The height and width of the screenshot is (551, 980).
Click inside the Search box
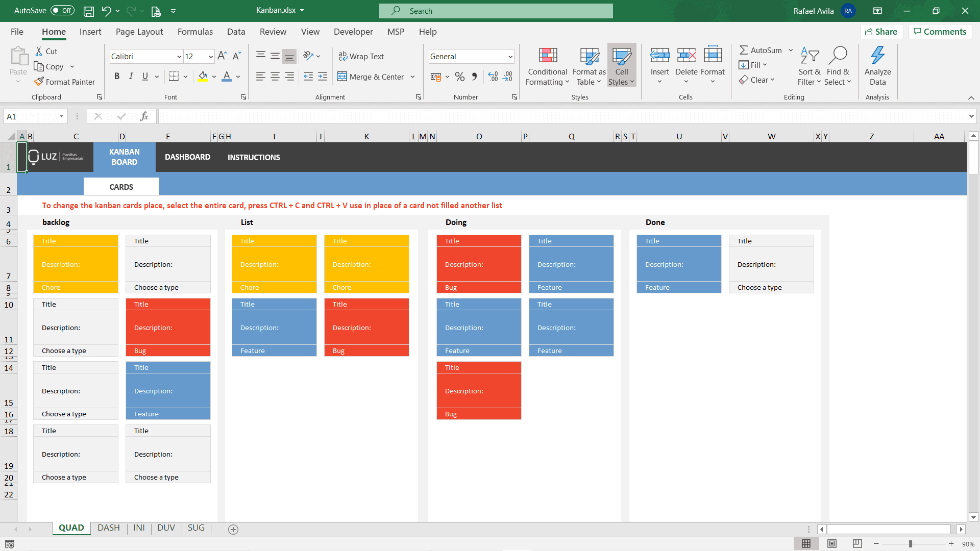coord(495,11)
